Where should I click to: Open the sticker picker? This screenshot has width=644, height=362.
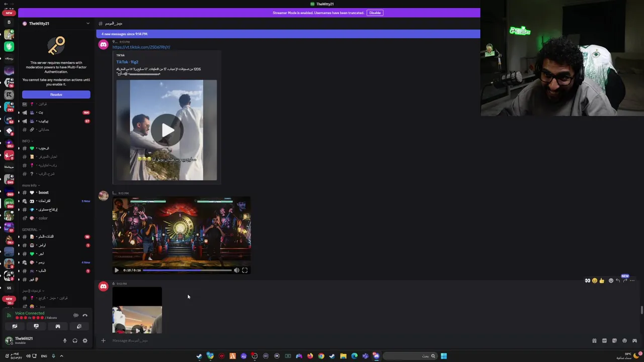click(614, 340)
